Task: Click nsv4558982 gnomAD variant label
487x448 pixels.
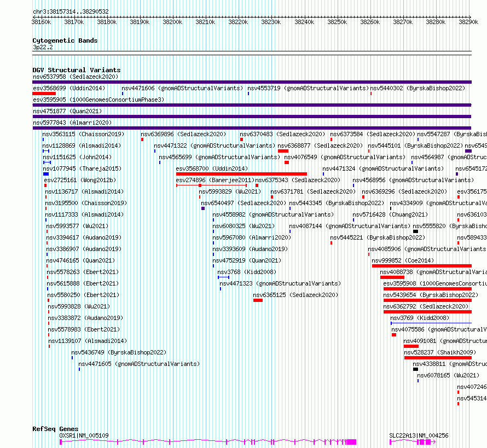Action: pos(273,214)
